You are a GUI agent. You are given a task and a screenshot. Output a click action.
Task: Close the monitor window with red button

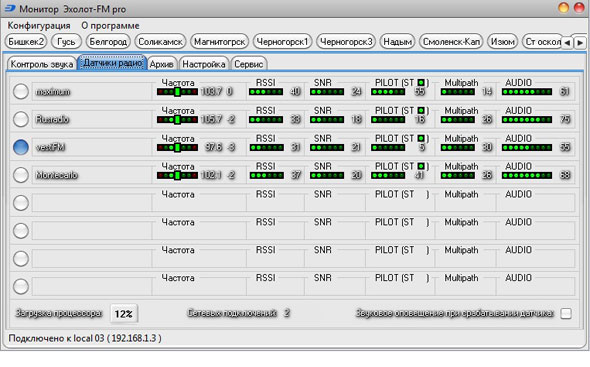(579, 8)
